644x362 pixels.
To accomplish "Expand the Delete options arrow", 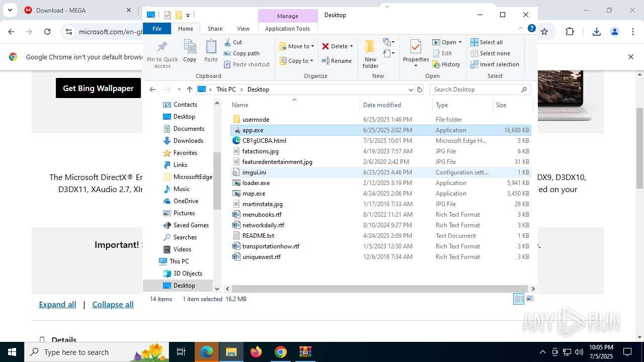I will click(x=351, y=46).
